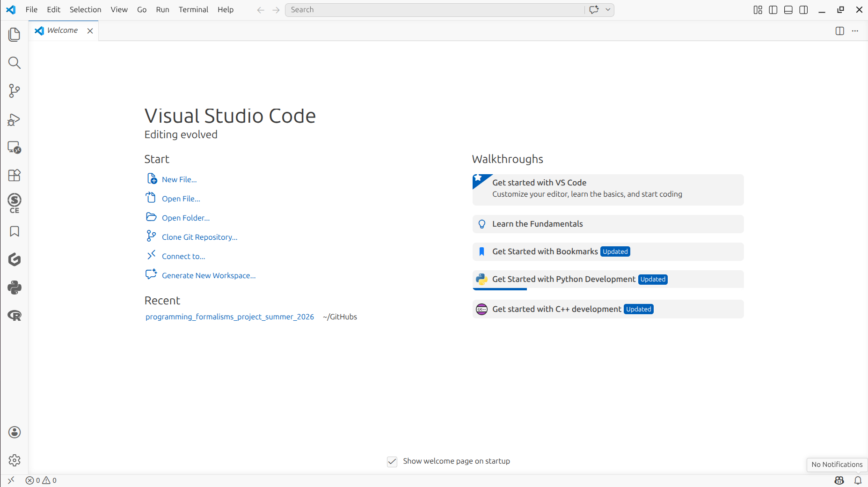Open Get Started with Python Development walkthrough

[x=608, y=280]
